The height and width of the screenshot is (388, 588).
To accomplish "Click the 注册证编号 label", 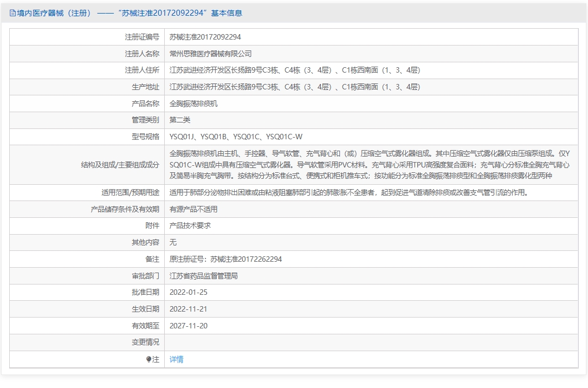I will click(x=142, y=37).
